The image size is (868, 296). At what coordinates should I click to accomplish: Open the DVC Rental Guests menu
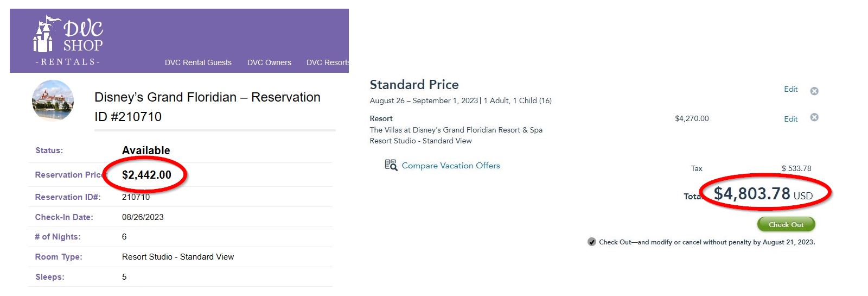point(198,62)
